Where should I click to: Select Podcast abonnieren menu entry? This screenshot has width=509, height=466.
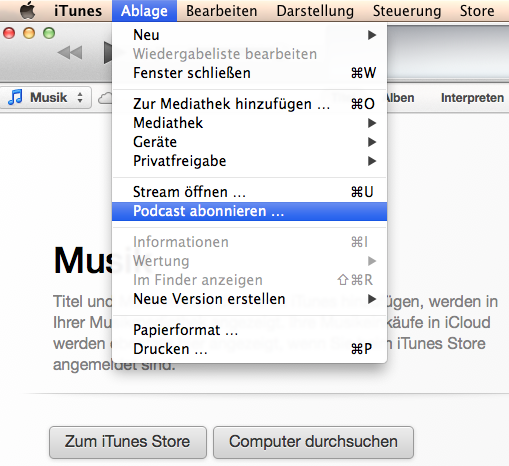pyautogui.click(x=249, y=211)
